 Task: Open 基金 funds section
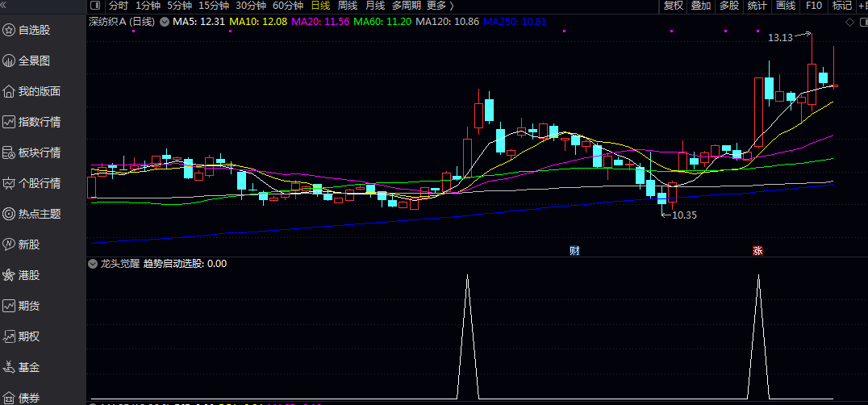click(x=29, y=367)
